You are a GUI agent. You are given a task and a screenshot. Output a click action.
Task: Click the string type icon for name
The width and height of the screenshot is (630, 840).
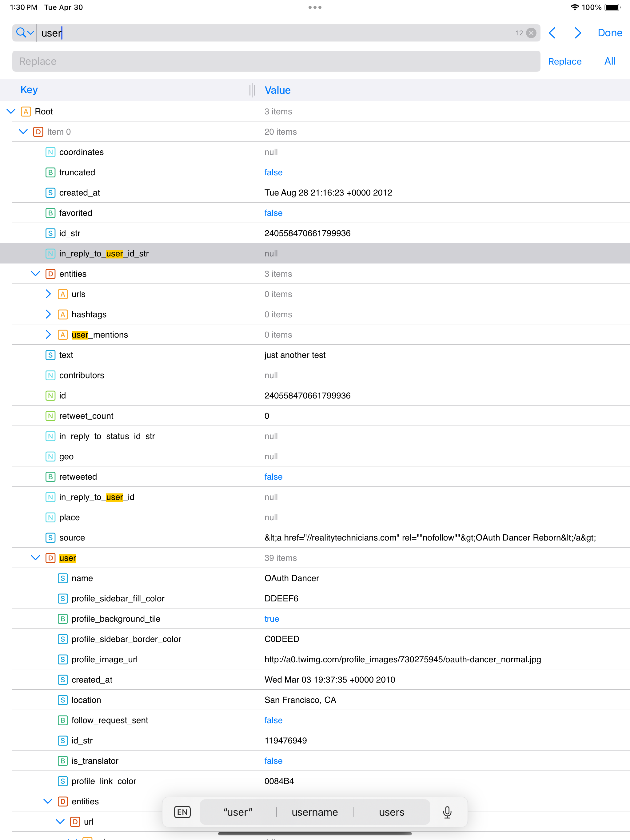pos(63,578)
